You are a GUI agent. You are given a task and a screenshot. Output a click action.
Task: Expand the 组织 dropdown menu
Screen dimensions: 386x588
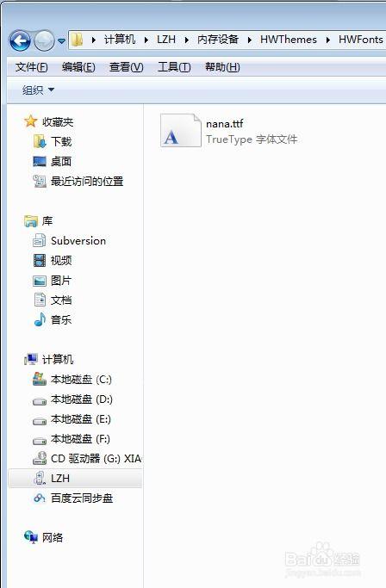[x=38, y=90]
